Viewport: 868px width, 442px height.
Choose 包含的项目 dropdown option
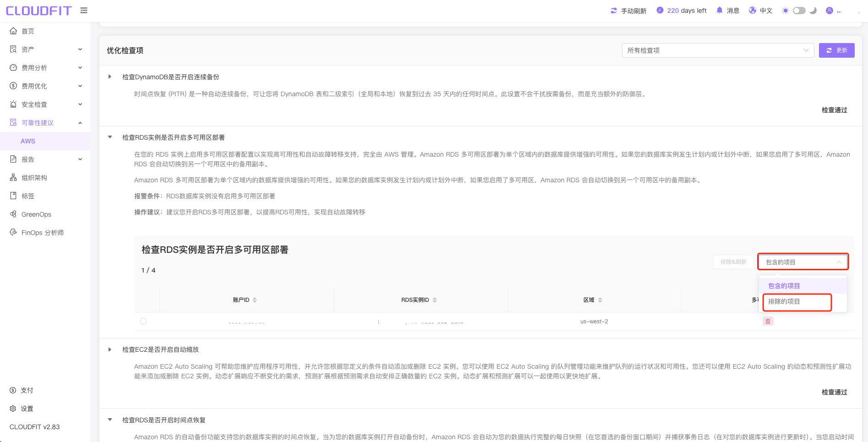coord(803,286)
